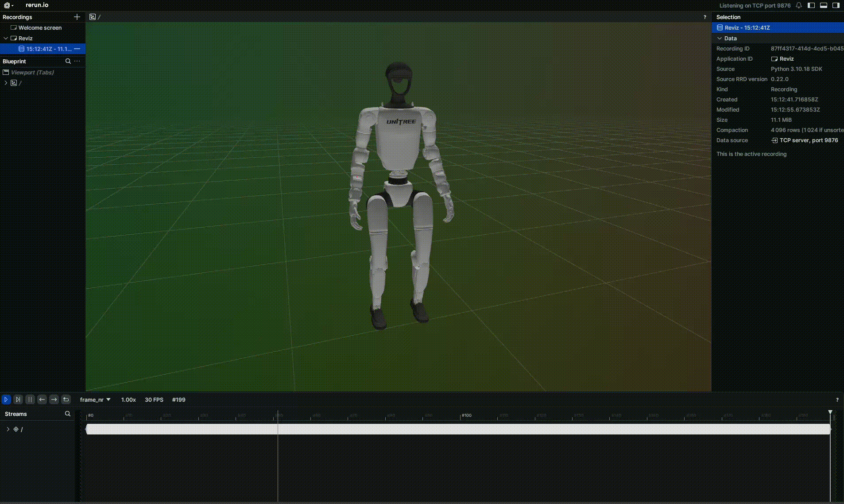The image size is (844, 504).
Task: Step forward one frame with right arrow
Action: pos(54,399)
